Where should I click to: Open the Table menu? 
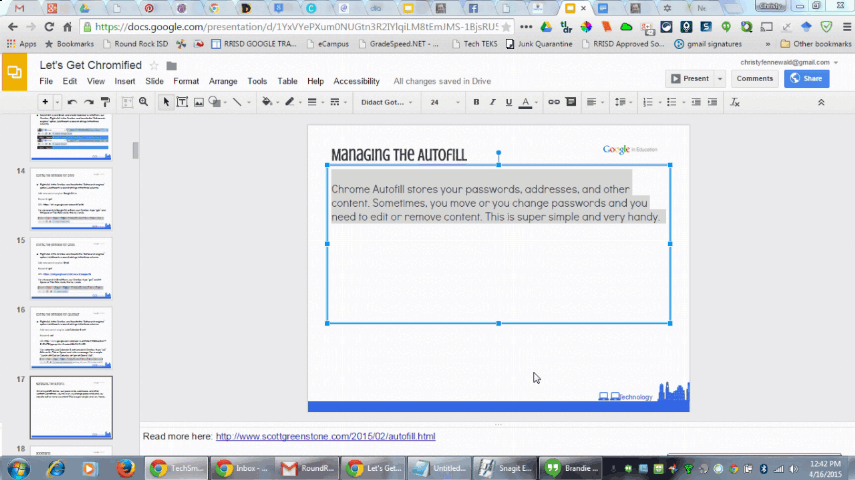point(287,81)
